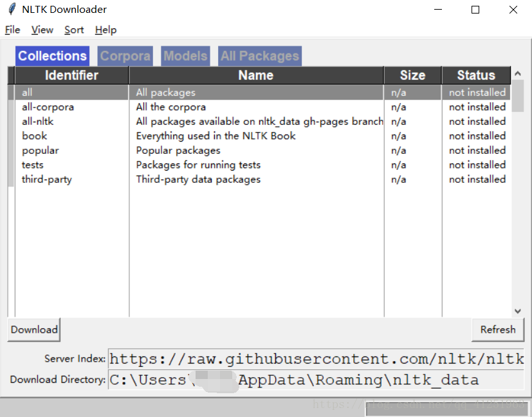Click 'not installed' status of book row
This screenshot has width=532, height=417.
pyautogui.click(x=477, y=136)
